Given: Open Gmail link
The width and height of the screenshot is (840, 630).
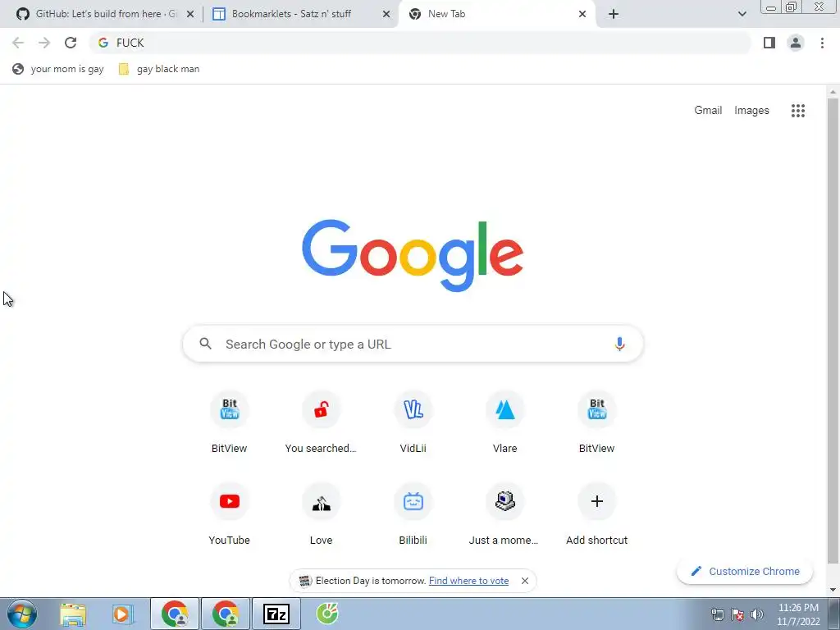Looking at the screenshot, I should pos(708,111).
